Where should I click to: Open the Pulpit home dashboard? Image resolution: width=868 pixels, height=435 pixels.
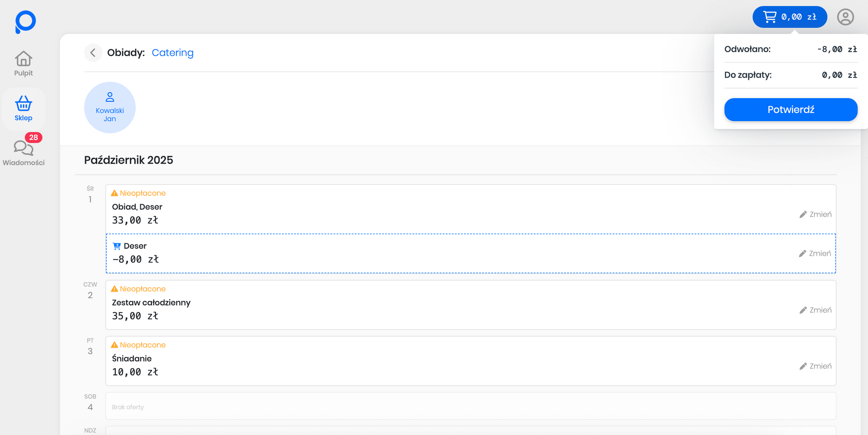[23, 63]
